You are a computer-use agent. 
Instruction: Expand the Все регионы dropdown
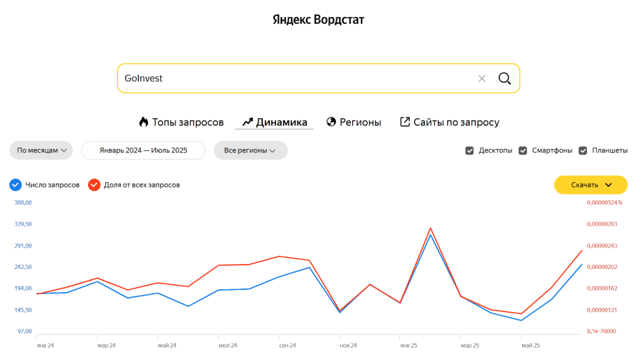(250, 151)
